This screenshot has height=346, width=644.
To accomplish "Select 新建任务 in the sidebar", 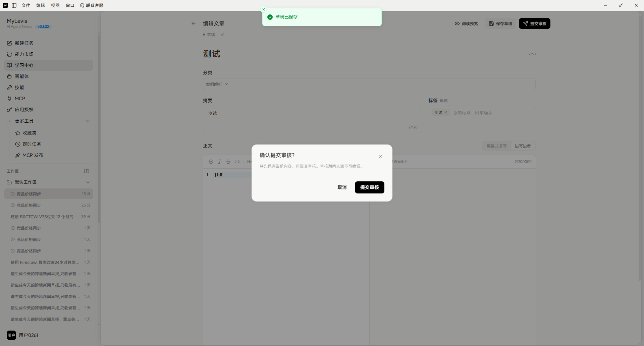I will pos(49,43).
